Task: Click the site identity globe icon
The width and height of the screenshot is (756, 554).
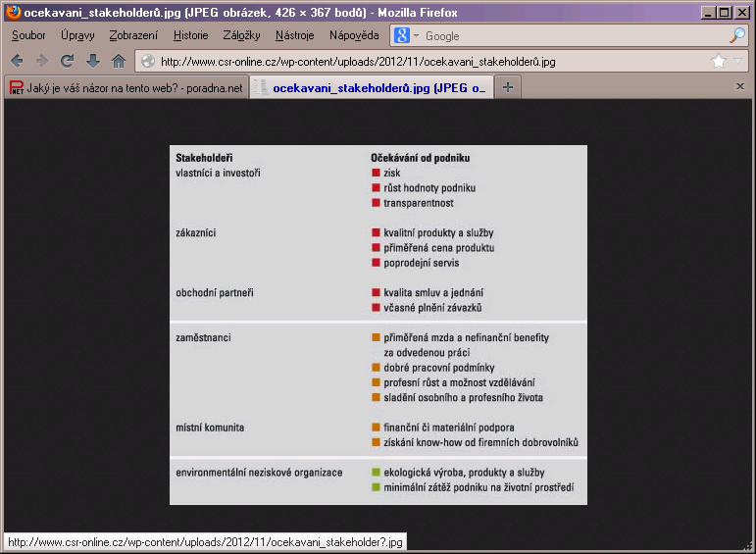Action: [x=148, y=61]
